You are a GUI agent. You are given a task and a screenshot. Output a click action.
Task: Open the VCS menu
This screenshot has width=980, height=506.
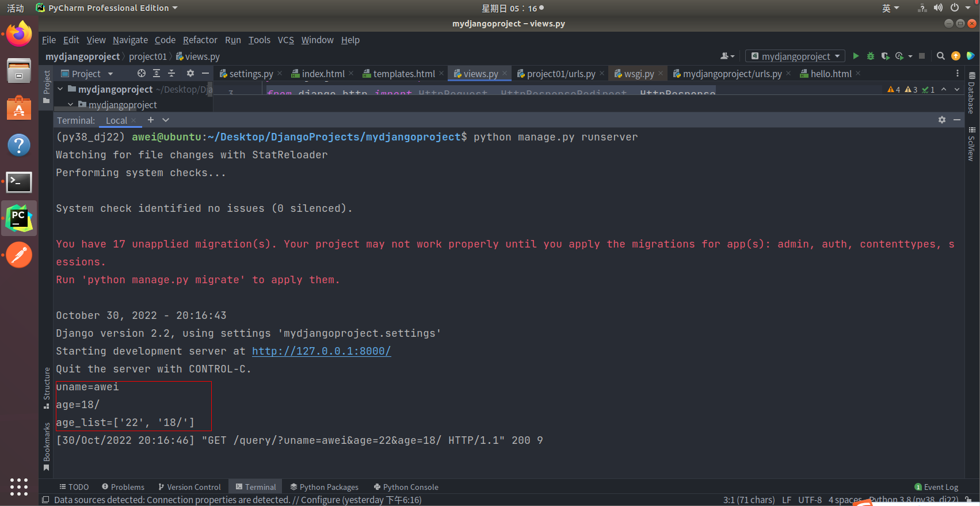pyautogui.click(x=285, y=40)
